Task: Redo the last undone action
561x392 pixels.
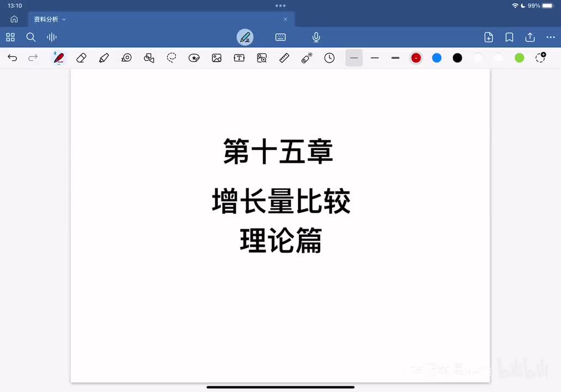Action: (x=33, y=58)
